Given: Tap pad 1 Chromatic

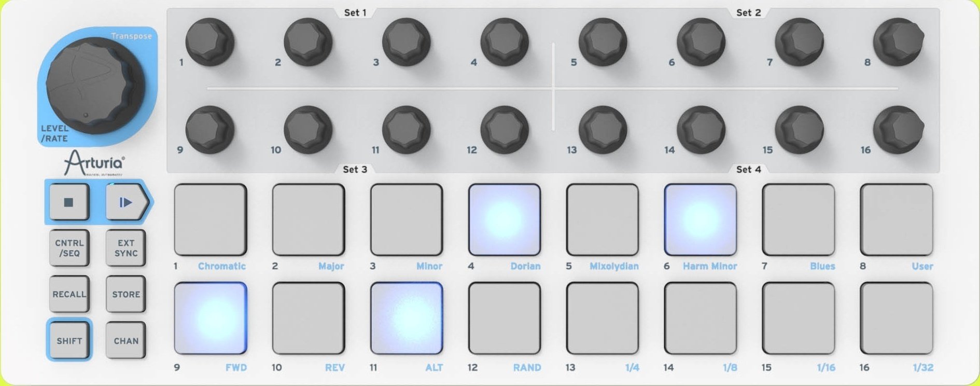Looking at the screenshot, I should [x=210, y=219].
